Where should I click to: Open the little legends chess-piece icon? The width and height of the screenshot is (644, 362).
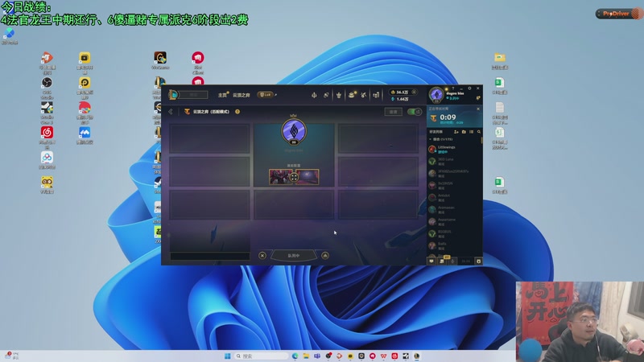(x=339, y=95)
